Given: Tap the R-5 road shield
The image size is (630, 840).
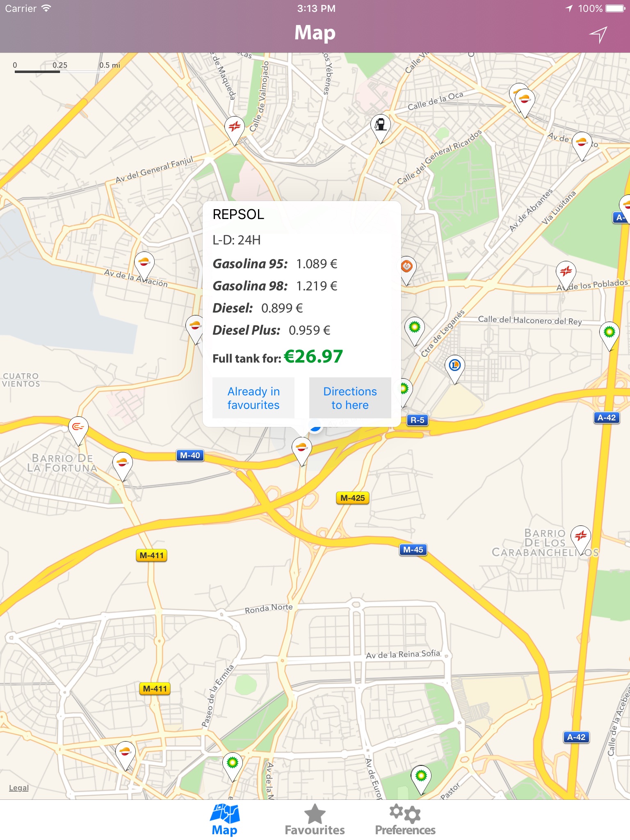Looking at the screenshot, I should [418, 420].
